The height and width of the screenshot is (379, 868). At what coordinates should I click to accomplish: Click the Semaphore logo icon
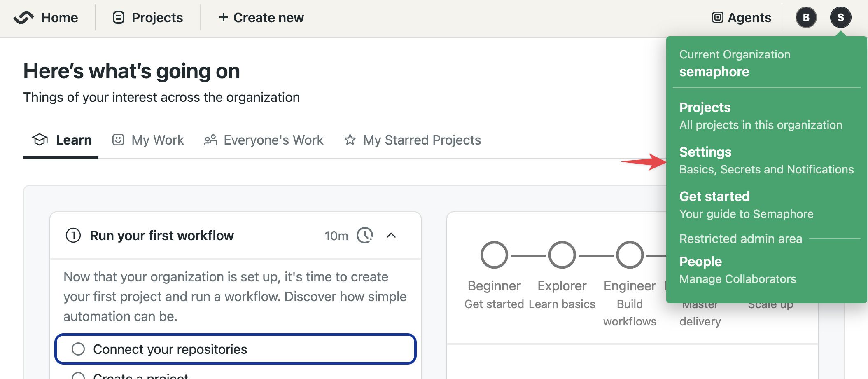[x=23, y=18]
